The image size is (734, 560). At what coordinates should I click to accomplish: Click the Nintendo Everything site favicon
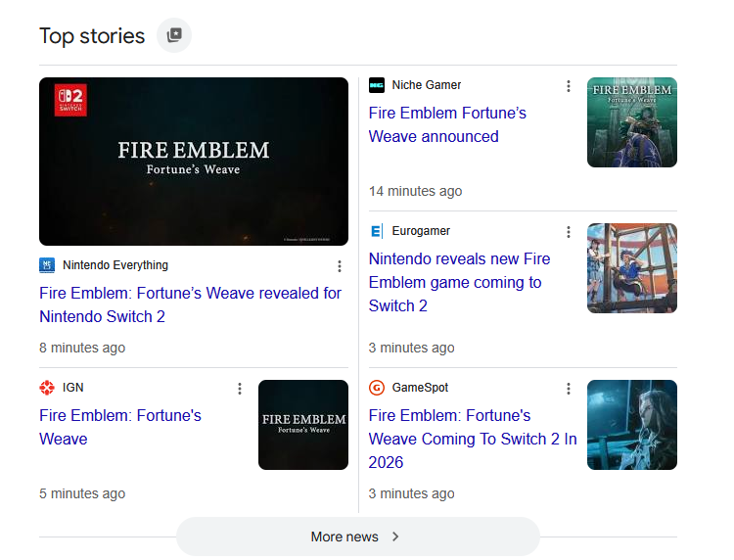47,265
